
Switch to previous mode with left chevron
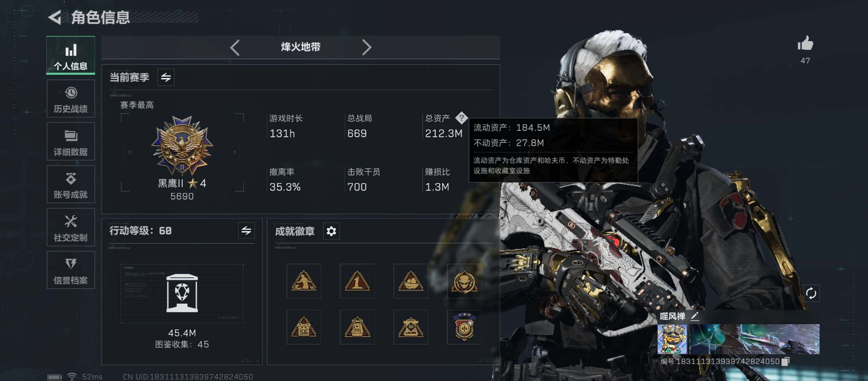(235, 47)
